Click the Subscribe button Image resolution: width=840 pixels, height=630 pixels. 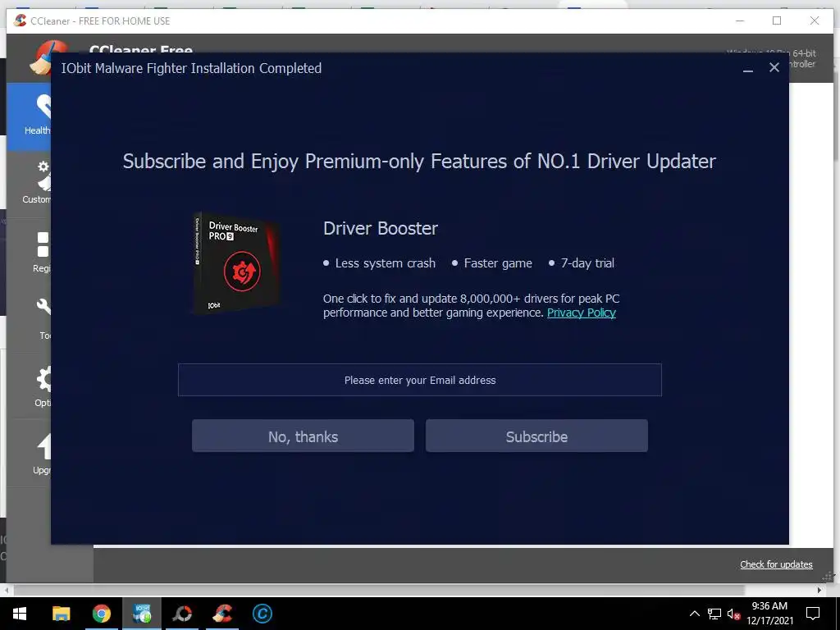[x=536, y=436]
